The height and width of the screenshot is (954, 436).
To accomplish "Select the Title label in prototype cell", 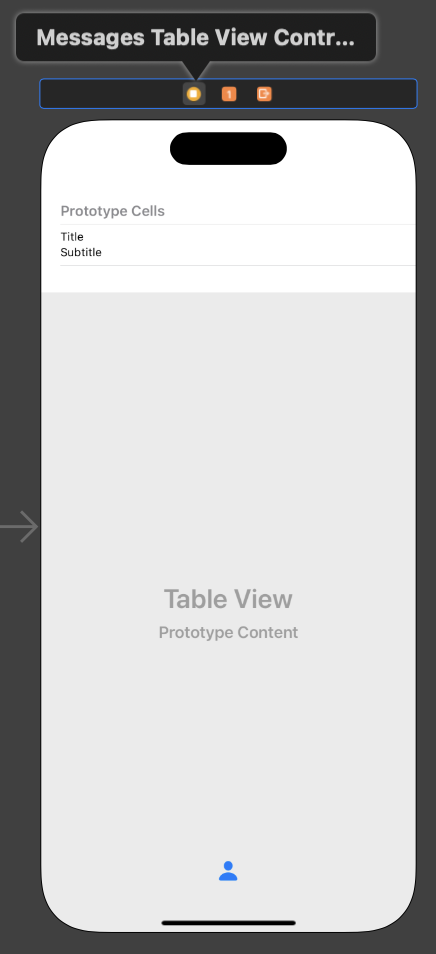I will click(x=72, y=237).
